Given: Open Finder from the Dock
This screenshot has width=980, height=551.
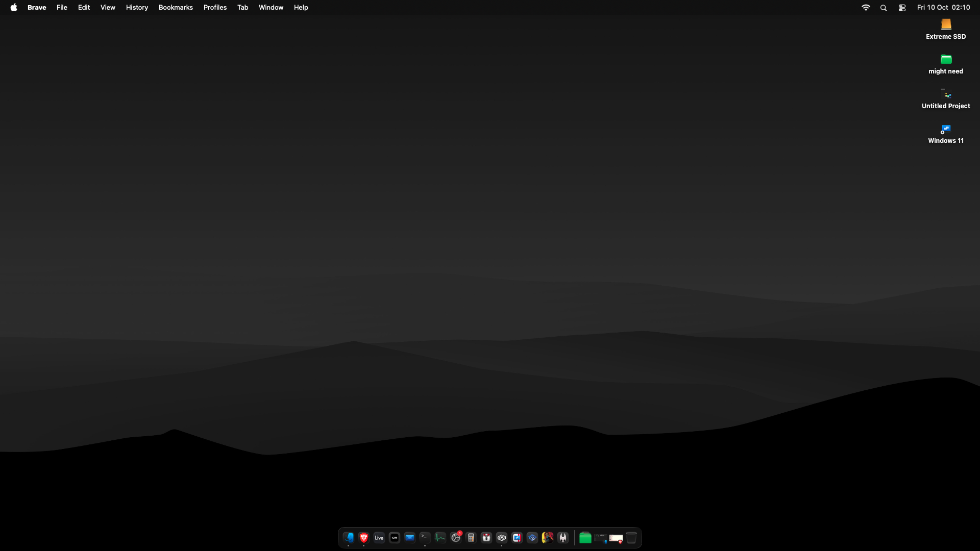Looking at the screenshot, I should [x=349, y=538].
